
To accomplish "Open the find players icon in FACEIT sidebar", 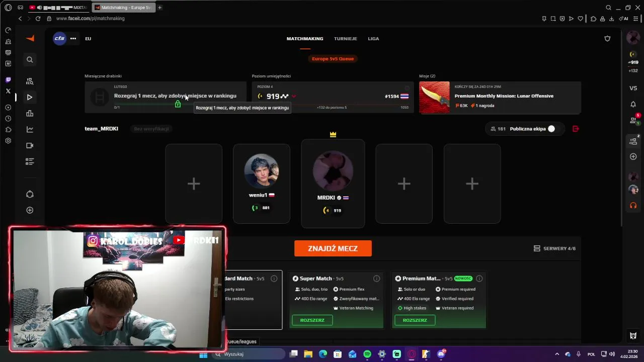I will [30, 81].
